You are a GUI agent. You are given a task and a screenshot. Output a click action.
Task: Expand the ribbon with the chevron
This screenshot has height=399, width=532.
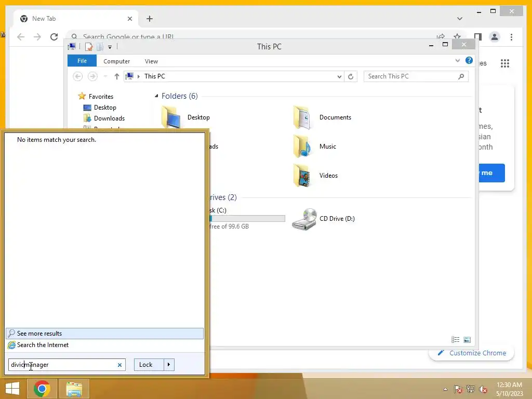click(457, 61)
